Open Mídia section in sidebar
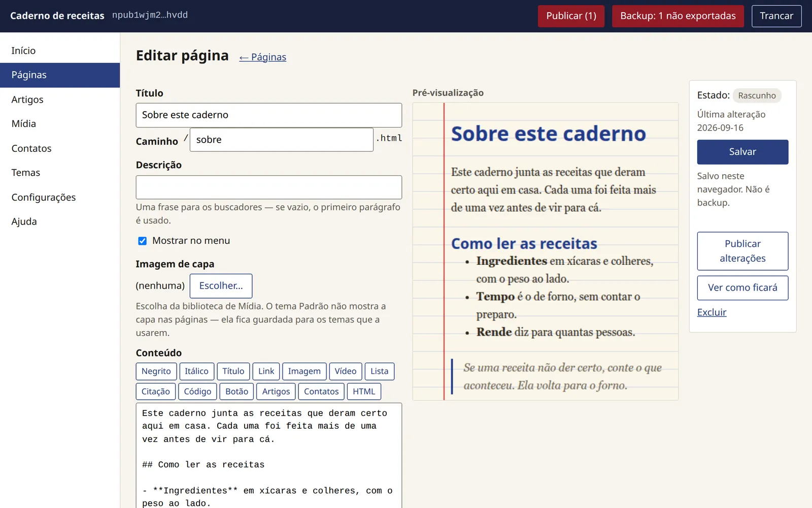 click(x=60, y=124)
